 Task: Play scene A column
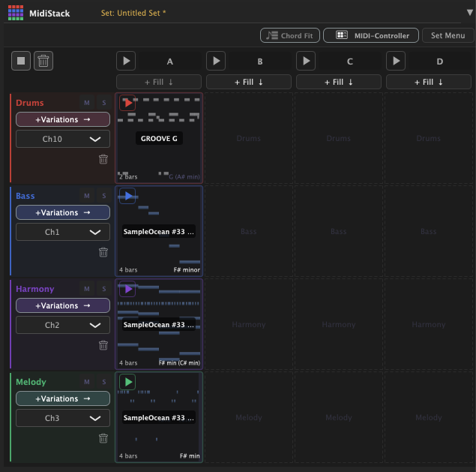[126, 61]
